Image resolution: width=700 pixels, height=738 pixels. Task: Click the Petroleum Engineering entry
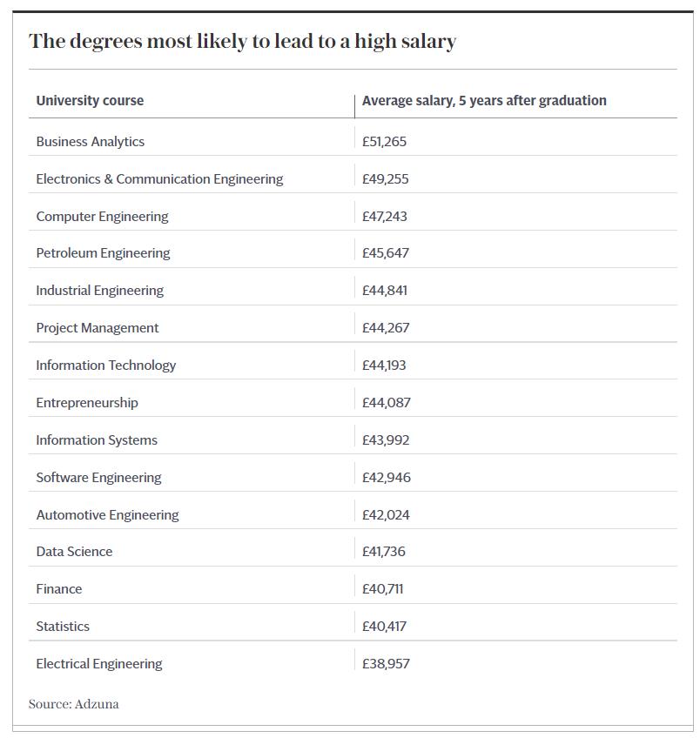pyautogui.click(x=103, y=252)
